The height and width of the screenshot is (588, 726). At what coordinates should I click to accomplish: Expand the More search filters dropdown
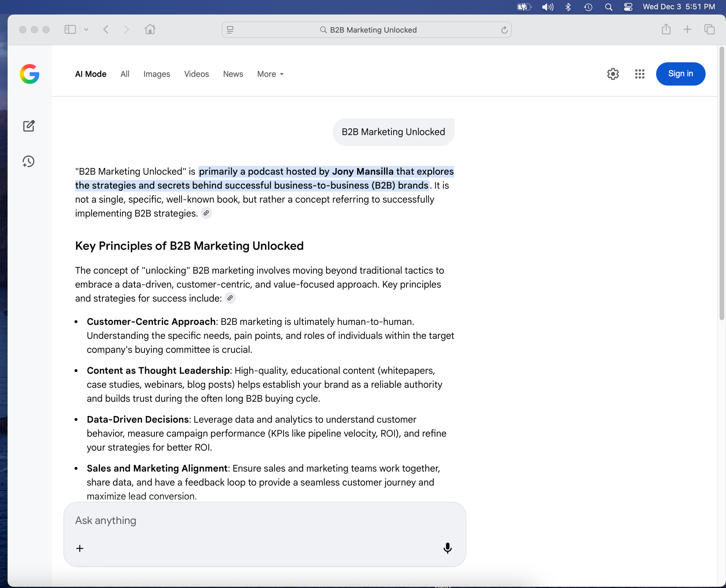coord(270,74)
